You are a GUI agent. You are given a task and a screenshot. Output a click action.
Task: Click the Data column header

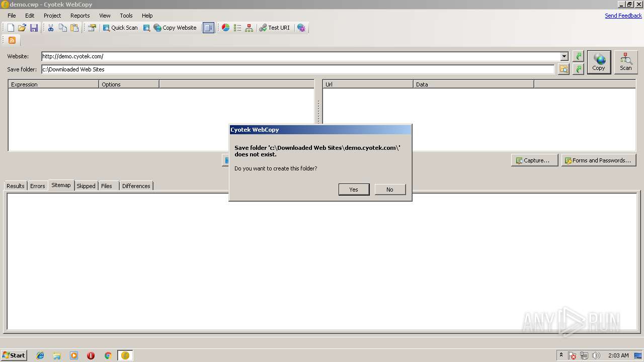tap(473, 84)
